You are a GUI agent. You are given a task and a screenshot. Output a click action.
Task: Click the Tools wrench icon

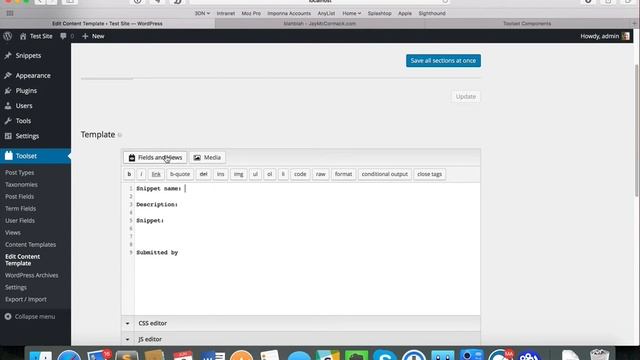[x=8, y=121]
